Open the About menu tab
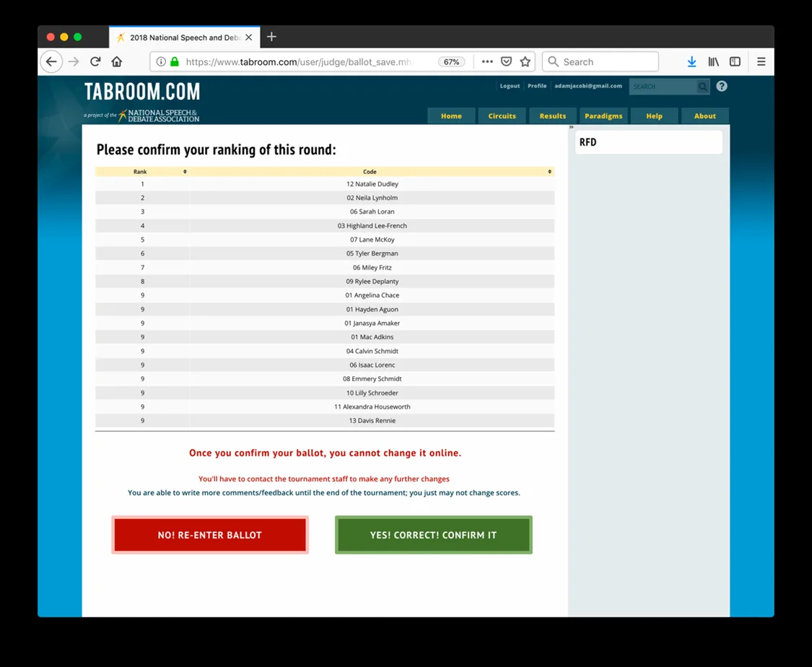The width and height of the screenshot is (812, 667). [704, 116]
